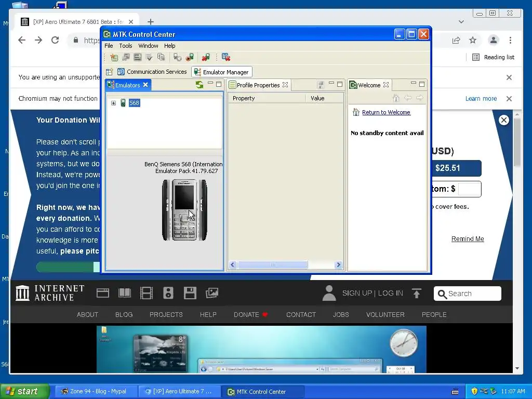Click the new profile toolbar icon with star

tap(114, 57)
